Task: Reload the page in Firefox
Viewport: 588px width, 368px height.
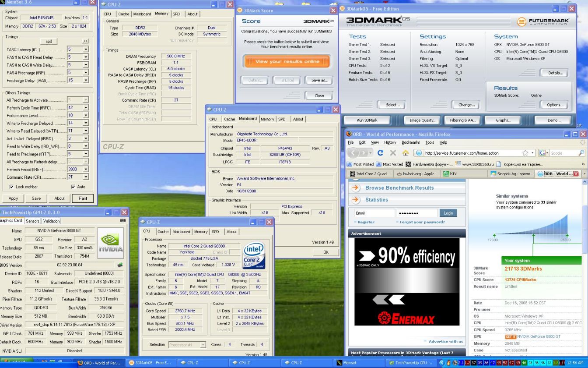Action: pyautogui.click(x=380, y=153)
